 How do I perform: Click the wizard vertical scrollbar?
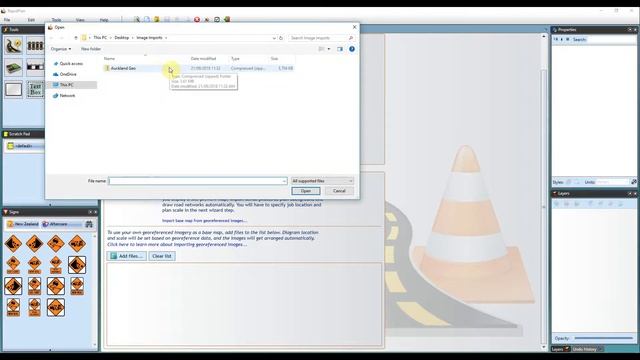coord(543,192)
